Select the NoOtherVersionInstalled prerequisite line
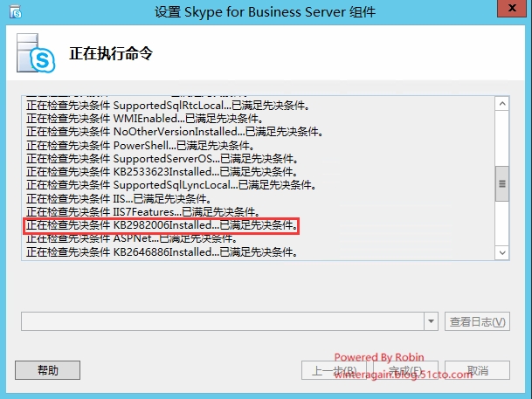 pyautogui.click(x=175, y=132)
